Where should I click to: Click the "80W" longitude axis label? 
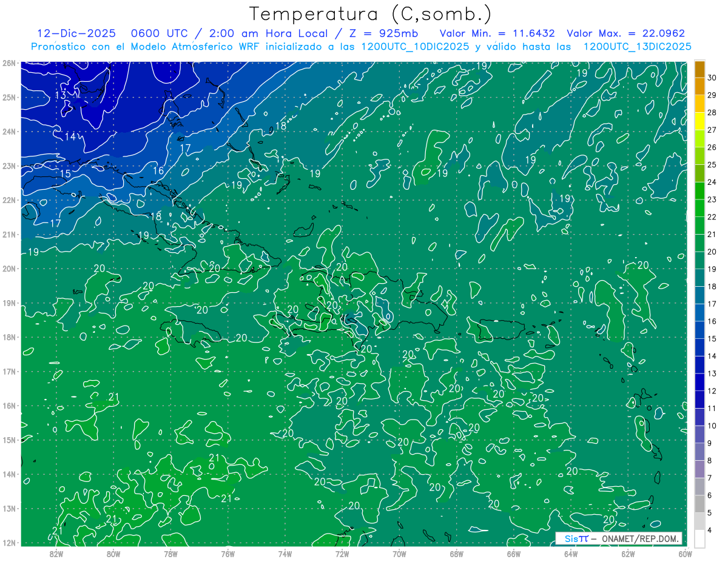113,553
